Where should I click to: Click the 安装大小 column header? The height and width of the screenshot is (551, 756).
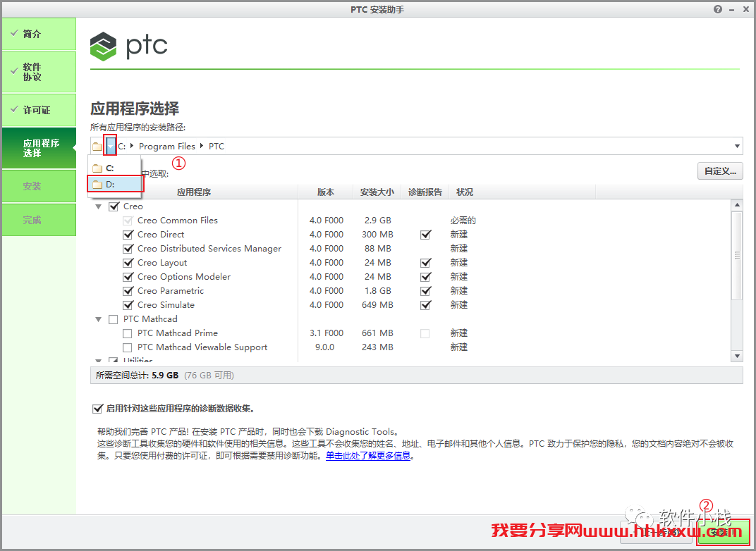tap(377, 192)
